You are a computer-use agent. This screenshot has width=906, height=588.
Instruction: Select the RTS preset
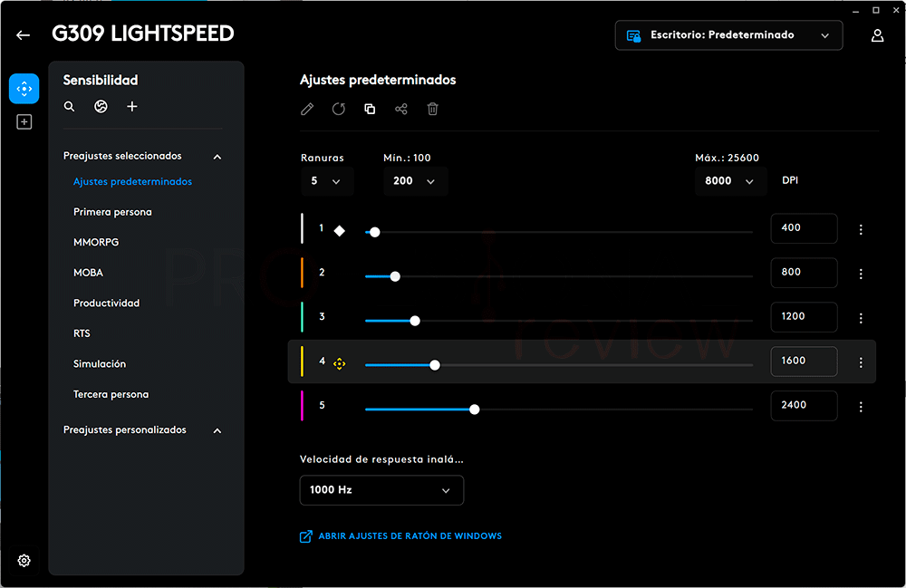pyautogui.click(x=82, y=333)
